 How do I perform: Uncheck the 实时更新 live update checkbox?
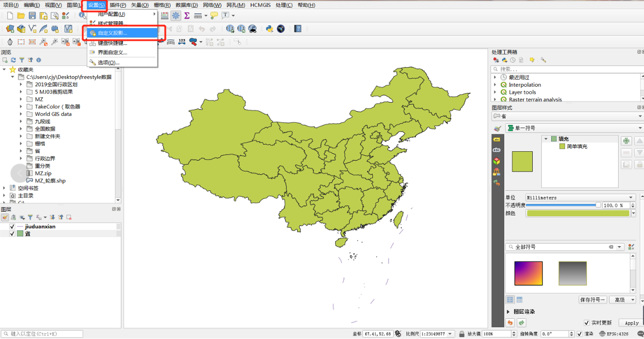587,323
